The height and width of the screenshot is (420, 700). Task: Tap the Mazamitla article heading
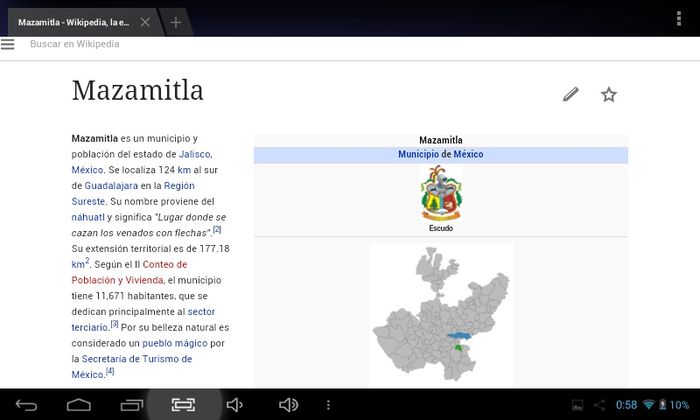[x=138, y=91]
